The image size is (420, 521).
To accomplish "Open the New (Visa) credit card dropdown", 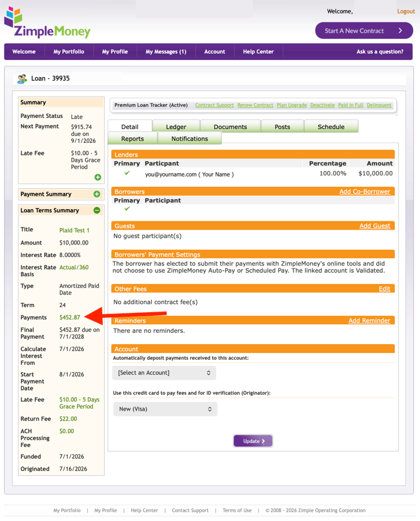I will tap(165, 409).
